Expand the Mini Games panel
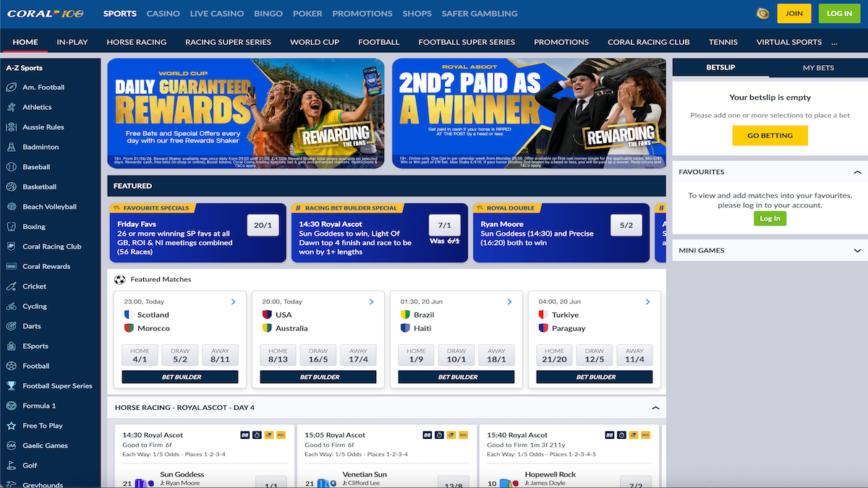This screenshot has width=868, height=488. pos(857,251)
